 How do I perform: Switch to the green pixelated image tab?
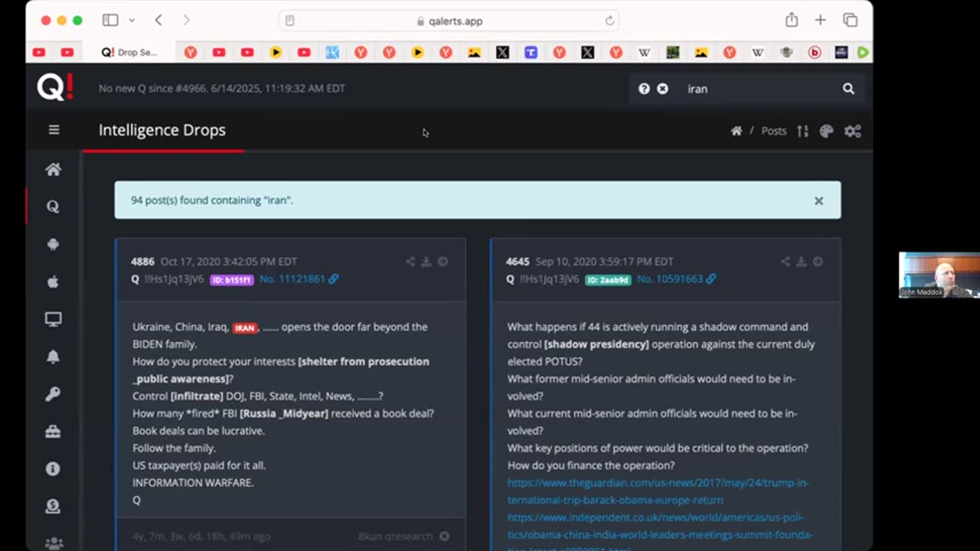[x=672, y=53]
